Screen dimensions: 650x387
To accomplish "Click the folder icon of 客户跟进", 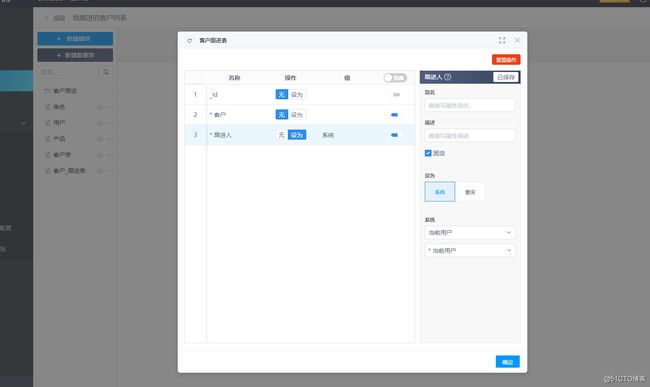I will pyautogui.click(x=47, y=91).
